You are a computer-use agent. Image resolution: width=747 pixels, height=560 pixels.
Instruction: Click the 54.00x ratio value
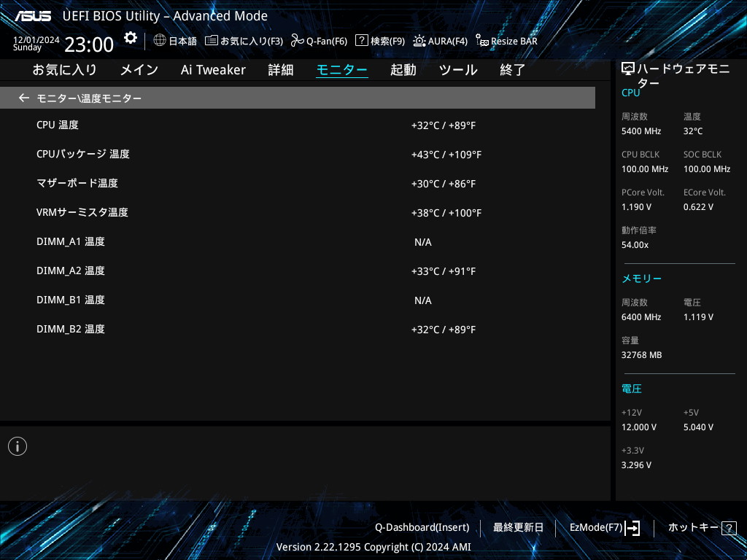coord(635,245)
